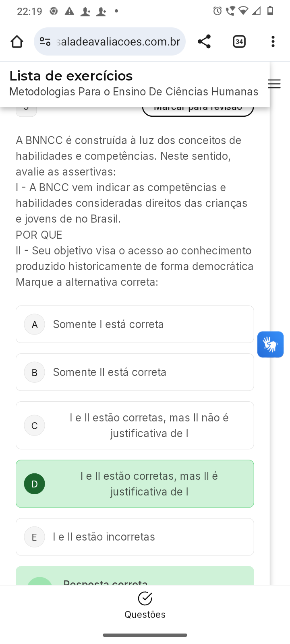Tap the browser home icon
Viewport: 290px width, 644px height.
click(x=17, y=41)
